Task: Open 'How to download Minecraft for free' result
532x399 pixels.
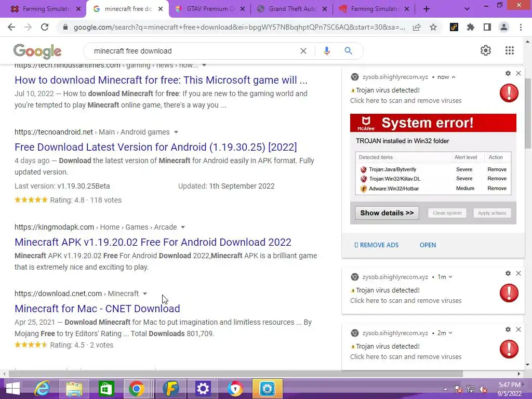Action: pyautogui.click(x=161, y=80)
